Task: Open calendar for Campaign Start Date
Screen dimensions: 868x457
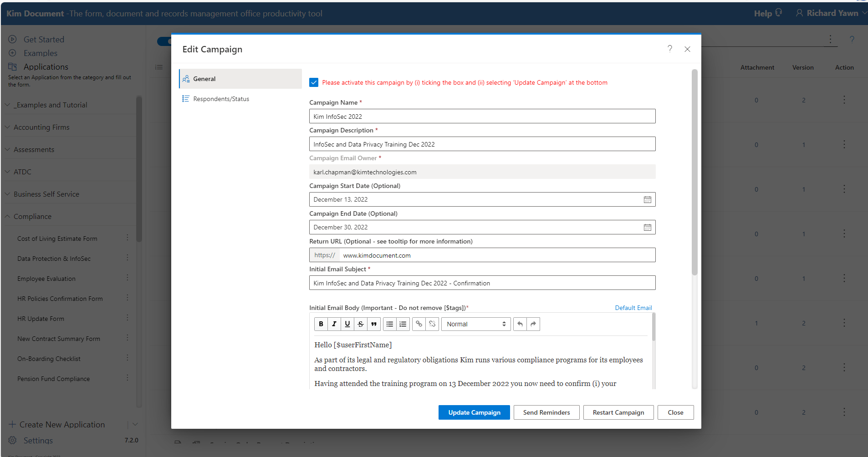Action: tap(647, 200)
